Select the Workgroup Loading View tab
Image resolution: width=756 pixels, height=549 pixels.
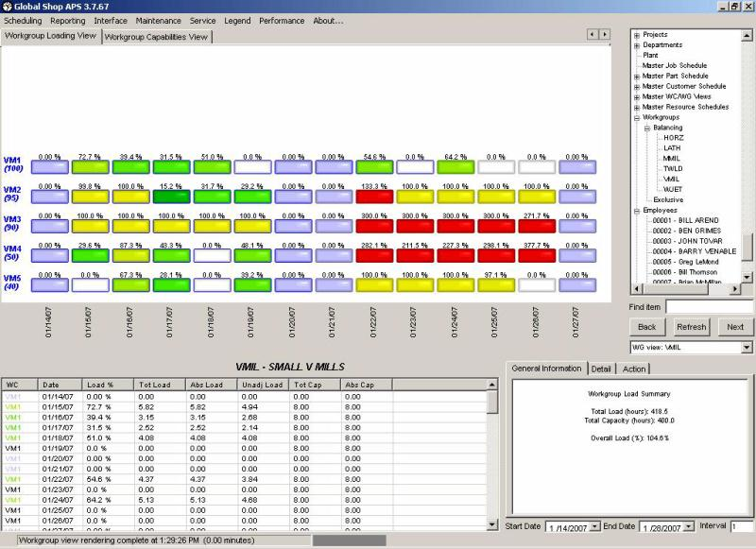pyautogui.click(x=51, y=36)
